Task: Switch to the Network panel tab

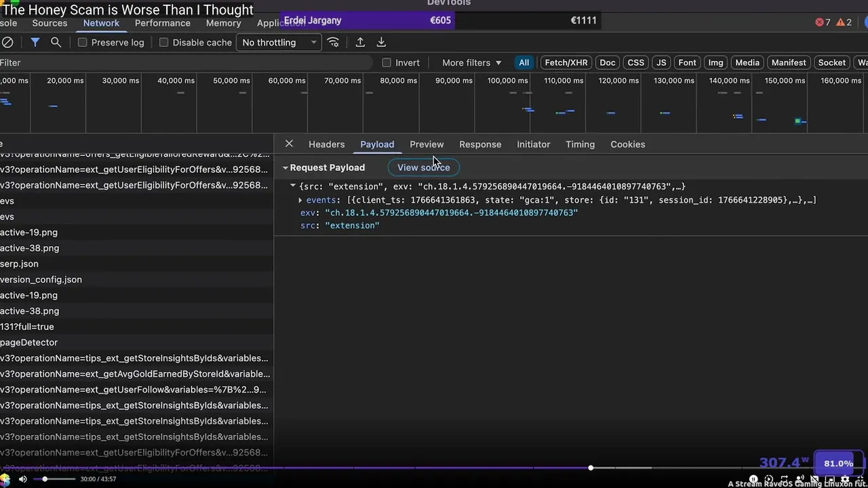Action: click(x=101, y=23)
